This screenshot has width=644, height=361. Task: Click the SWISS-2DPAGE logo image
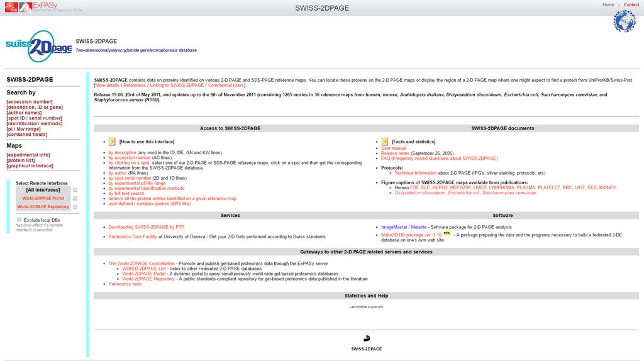pos(39,47)
